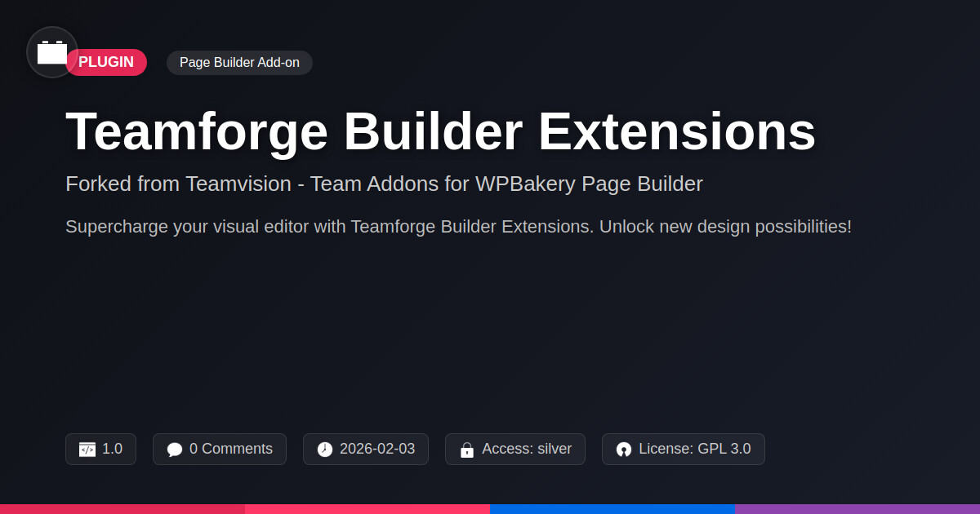Click the Teamforge Builder Extensions title

coord(440,131)
